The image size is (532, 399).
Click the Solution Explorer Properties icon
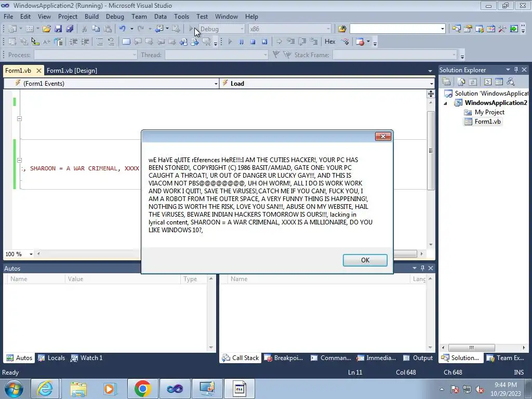point(446,82)
